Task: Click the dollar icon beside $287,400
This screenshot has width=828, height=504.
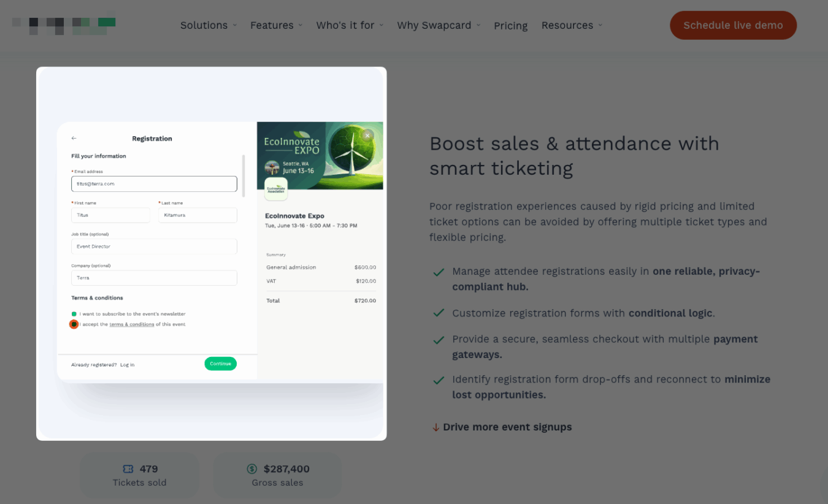Action: click(252, 469)
